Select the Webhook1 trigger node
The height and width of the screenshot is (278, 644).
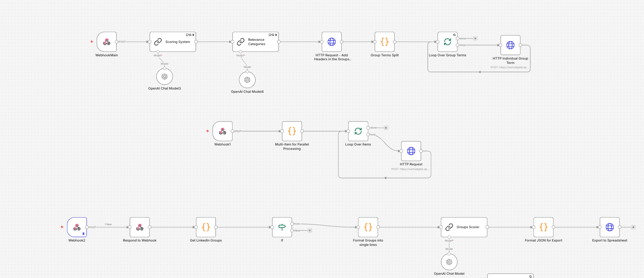[x=222, y=131]
